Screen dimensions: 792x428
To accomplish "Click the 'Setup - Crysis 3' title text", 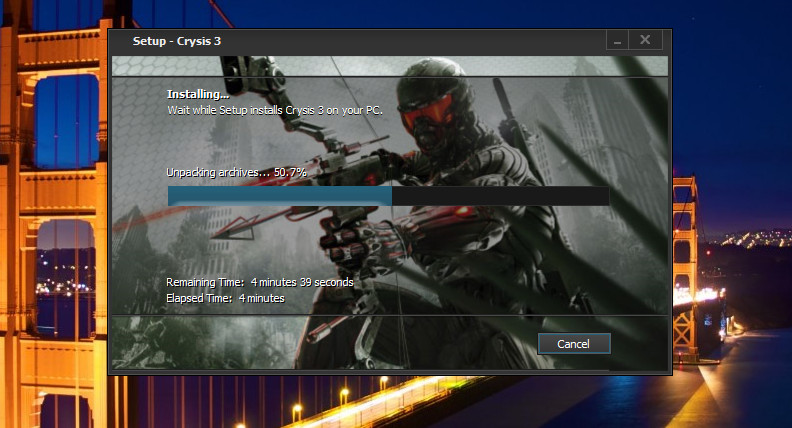I will click(x=177, y=41).
